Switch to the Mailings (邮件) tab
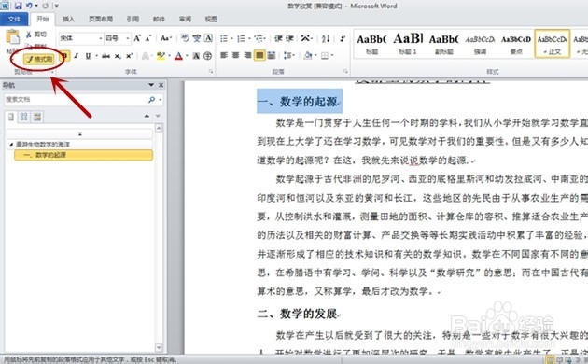Image resolution: width=588 pixels, height=364 pixels. pos(159,19)
